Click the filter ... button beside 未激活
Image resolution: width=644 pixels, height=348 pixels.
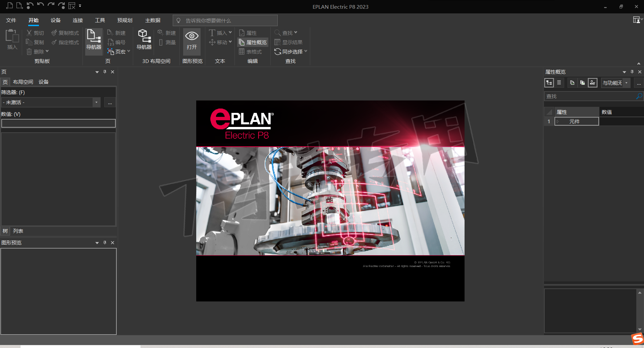[110, 102]
